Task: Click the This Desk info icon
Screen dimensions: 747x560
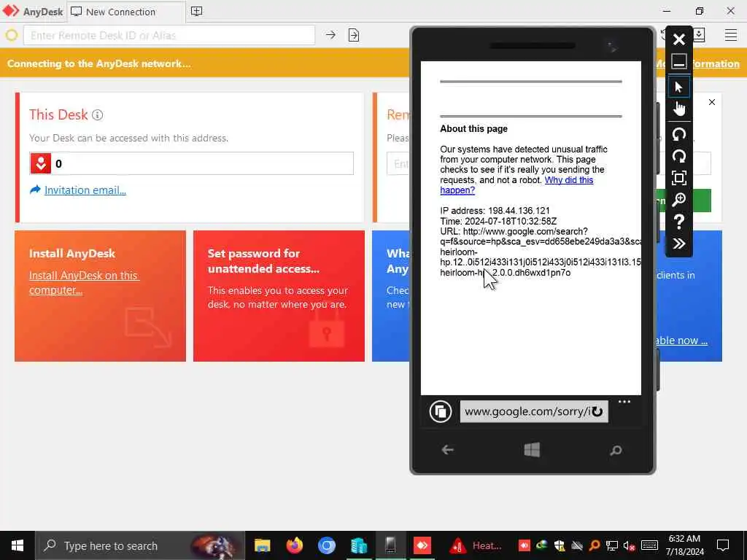Action: 97,114
